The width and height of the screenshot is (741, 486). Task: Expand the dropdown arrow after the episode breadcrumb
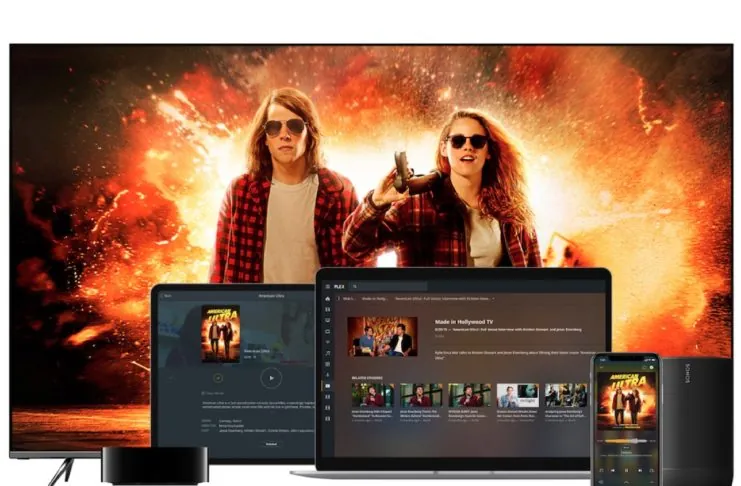(493, 299)
